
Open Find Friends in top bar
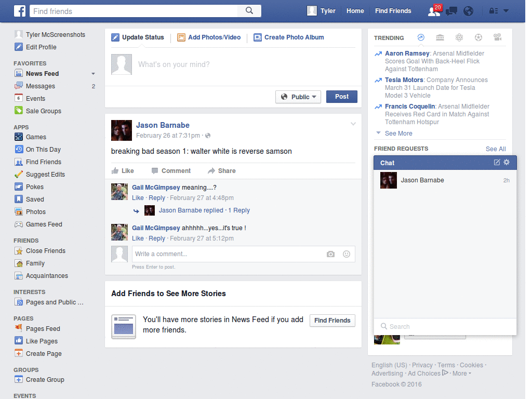393,11
